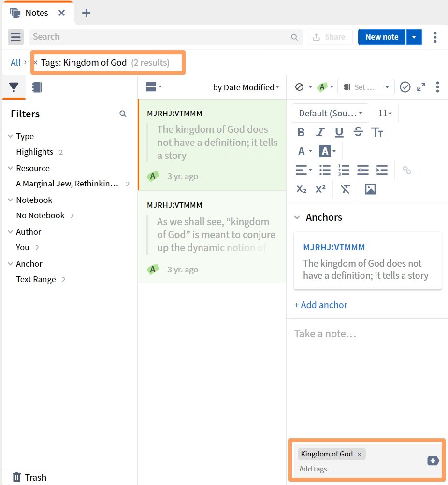Collapse the Resource filter group
448x485 pixels.
(10, 168)
